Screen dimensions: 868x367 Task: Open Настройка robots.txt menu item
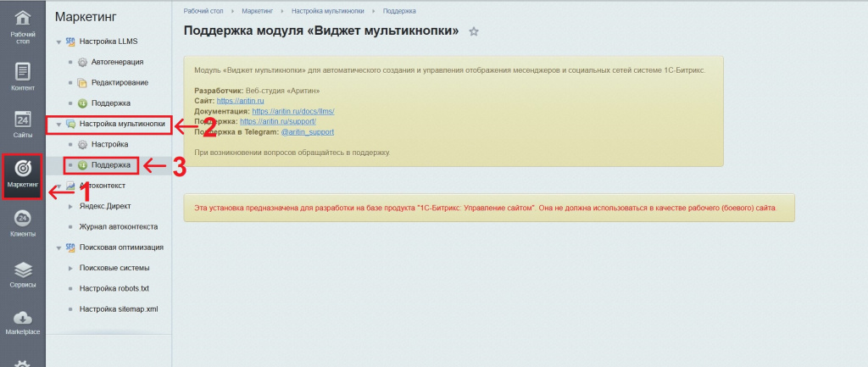tap(114, 288)
